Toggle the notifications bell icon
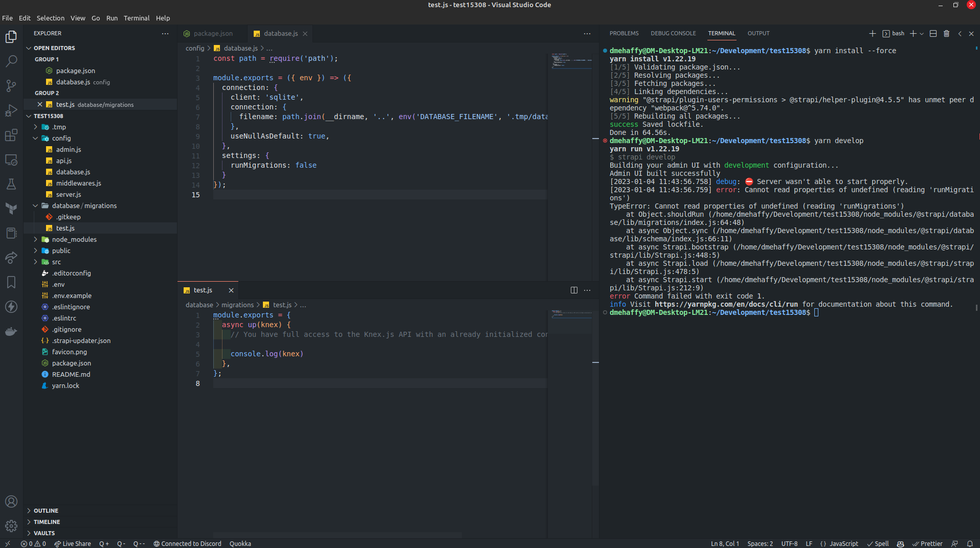This screenshot has height=548, width=980. (x=970, y=544)
